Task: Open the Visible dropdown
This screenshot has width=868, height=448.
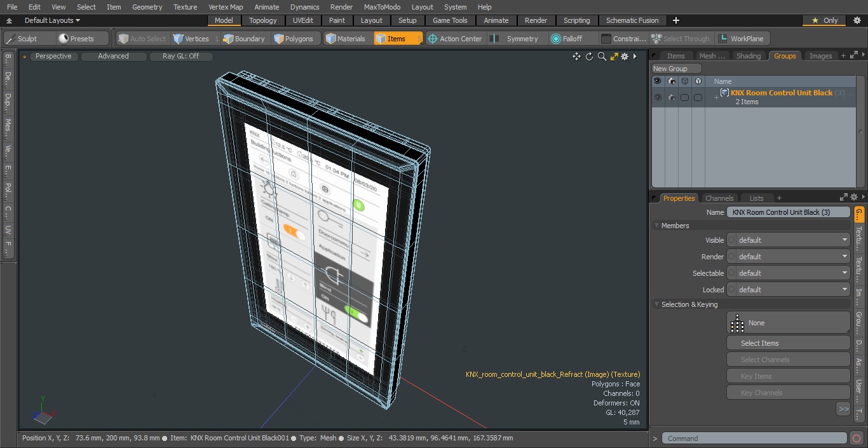Action: [x=788, y=240]
